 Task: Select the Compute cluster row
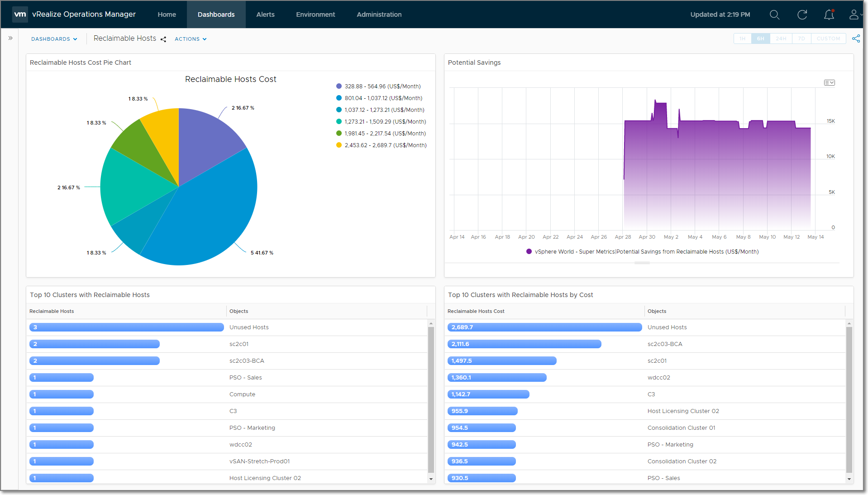227,394
